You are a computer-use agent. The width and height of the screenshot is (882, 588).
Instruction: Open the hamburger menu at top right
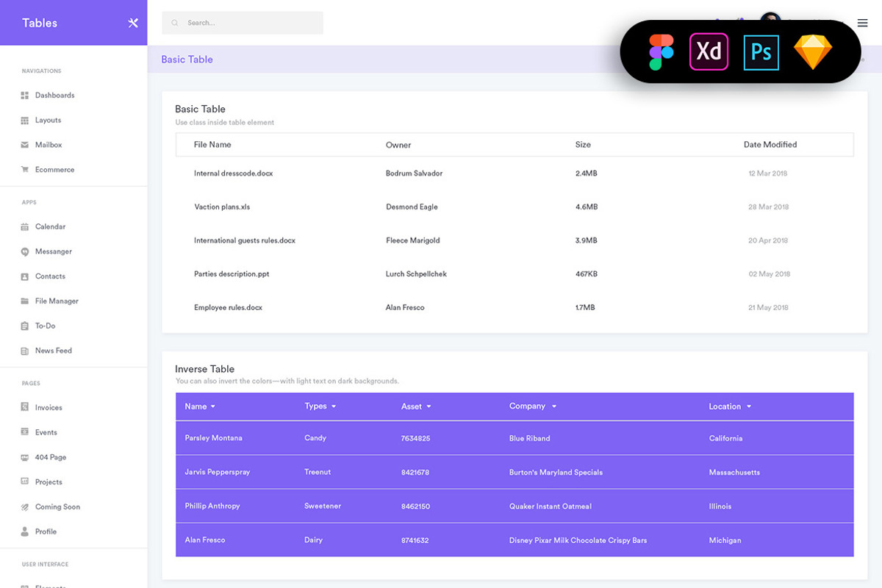862,23
